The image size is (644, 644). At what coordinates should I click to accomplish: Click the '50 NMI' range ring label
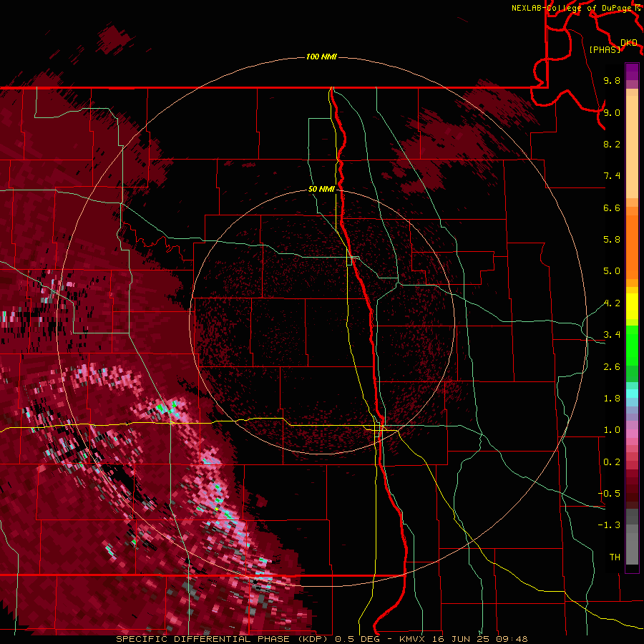pyautogui.click(x=321, y=189)
